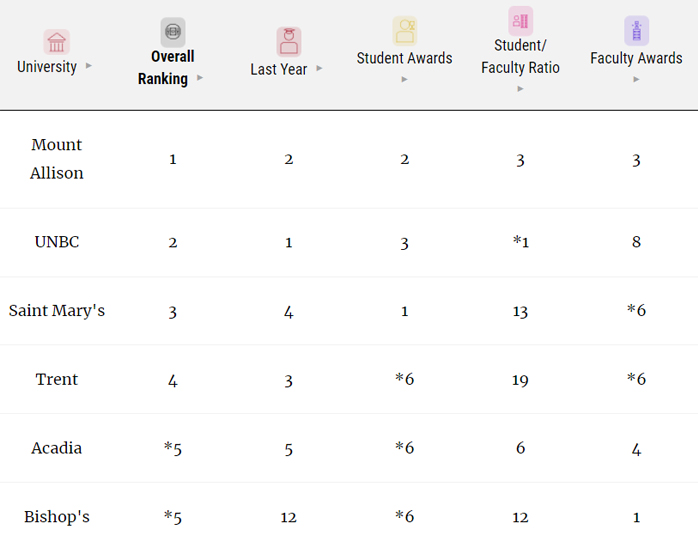Sort by the Overall Ranking header label

coord(166,67)
